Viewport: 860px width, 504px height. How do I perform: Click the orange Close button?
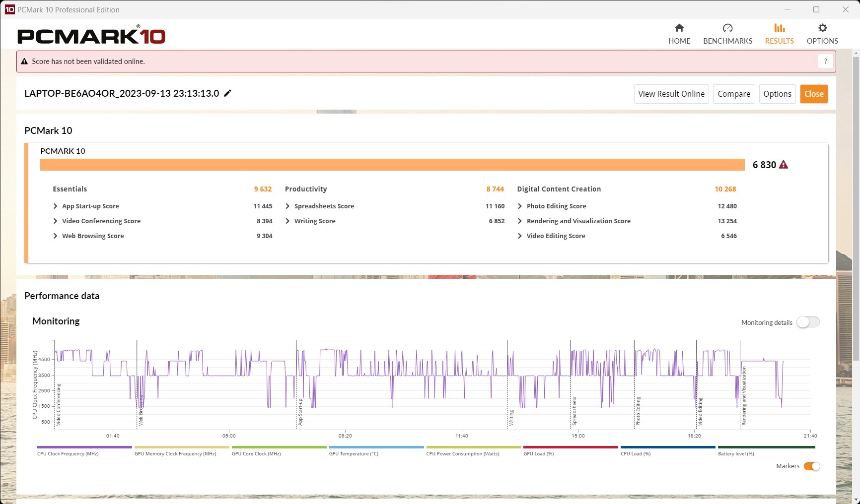tap(814, 94)
